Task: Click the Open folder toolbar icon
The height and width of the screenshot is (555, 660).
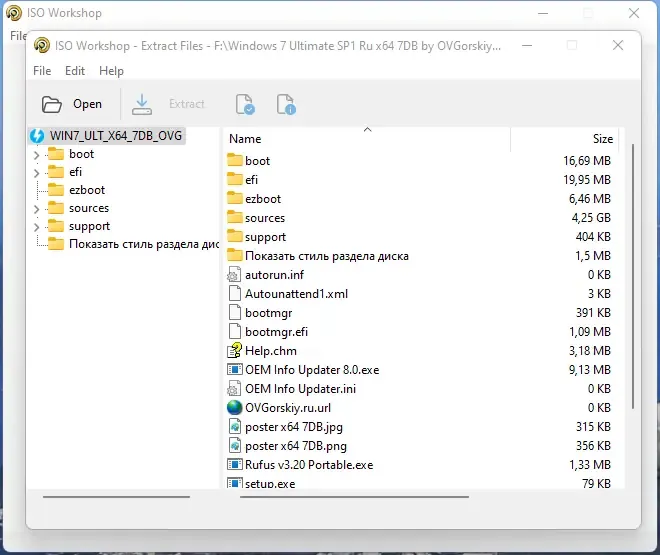Action: click(52, 104)
